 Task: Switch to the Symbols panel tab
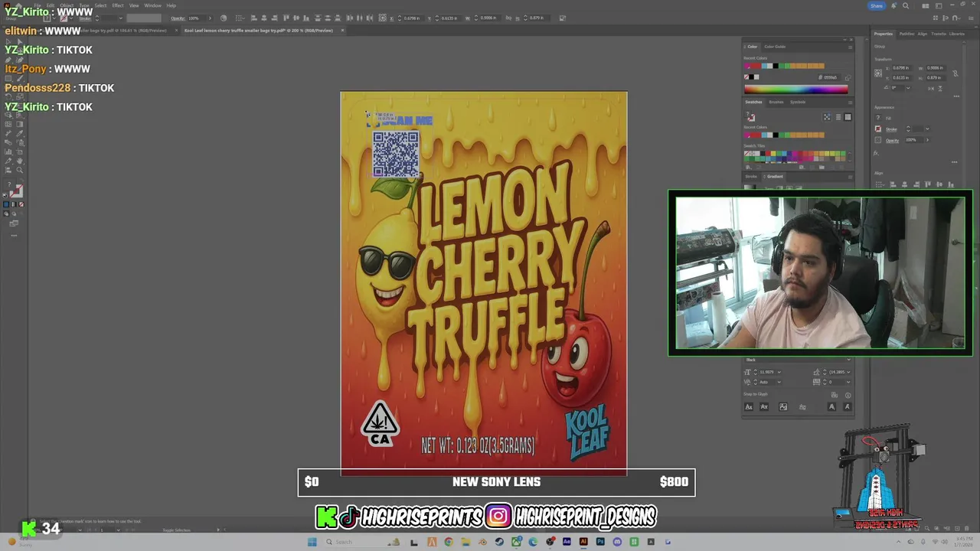798,102
